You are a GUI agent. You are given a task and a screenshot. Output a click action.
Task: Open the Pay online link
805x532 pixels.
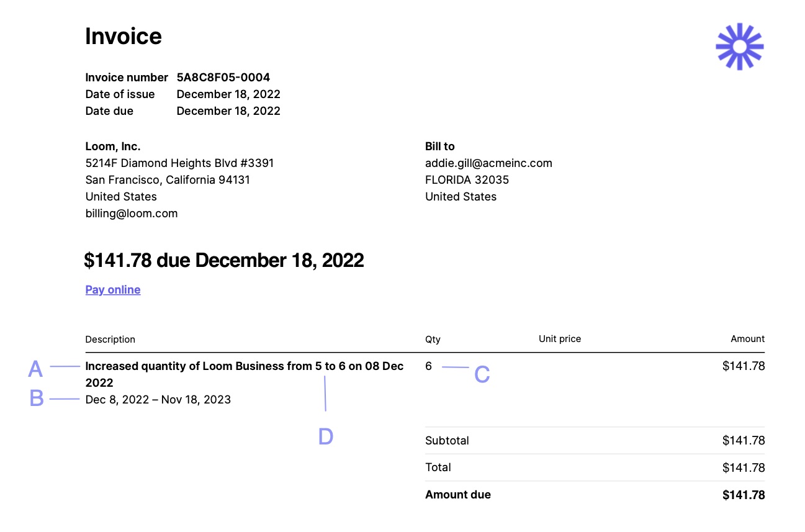click(x=113, y=290)
